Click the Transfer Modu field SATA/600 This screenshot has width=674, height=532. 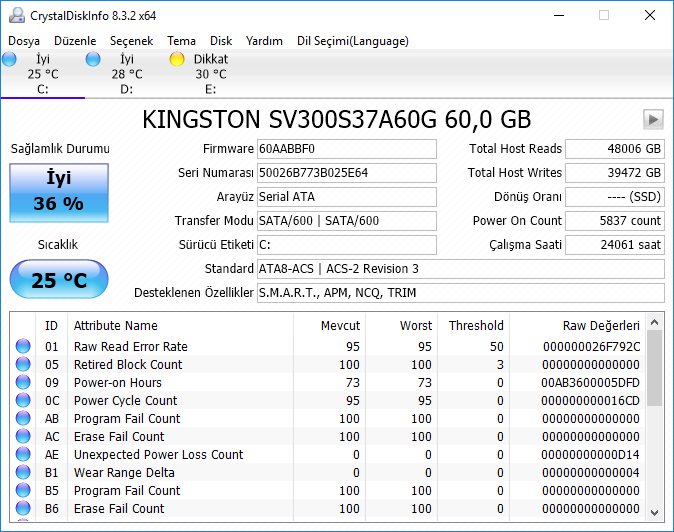[347, 221]
